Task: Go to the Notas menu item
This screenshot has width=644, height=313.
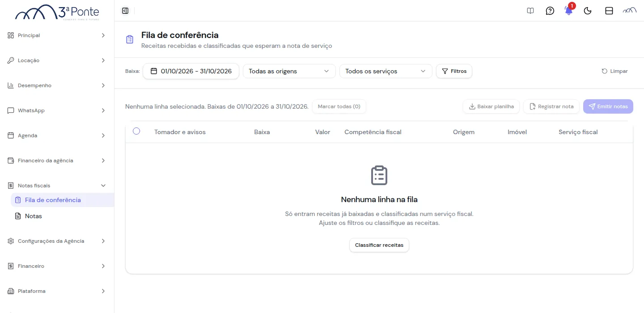Action: (x=62, y=216)
